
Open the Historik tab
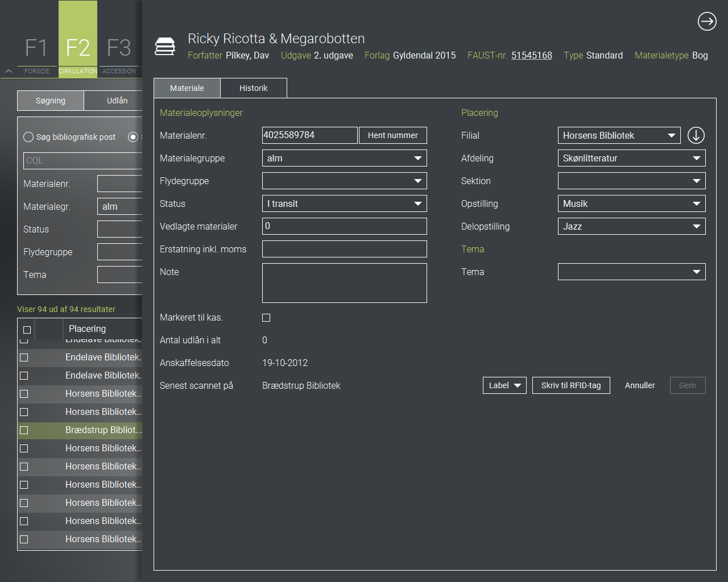(254, 88)
